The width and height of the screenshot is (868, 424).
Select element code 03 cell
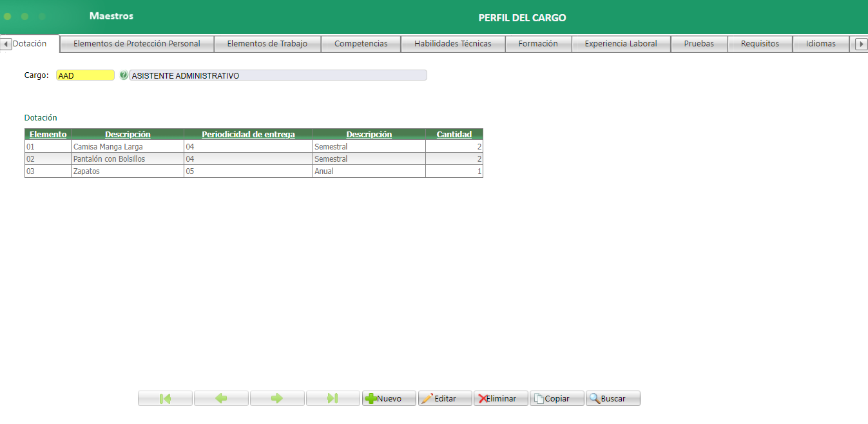tap(48, 171)
